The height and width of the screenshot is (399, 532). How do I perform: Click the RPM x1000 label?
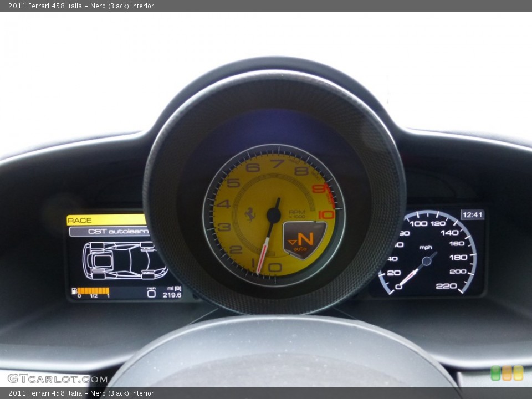click(297, 214)
